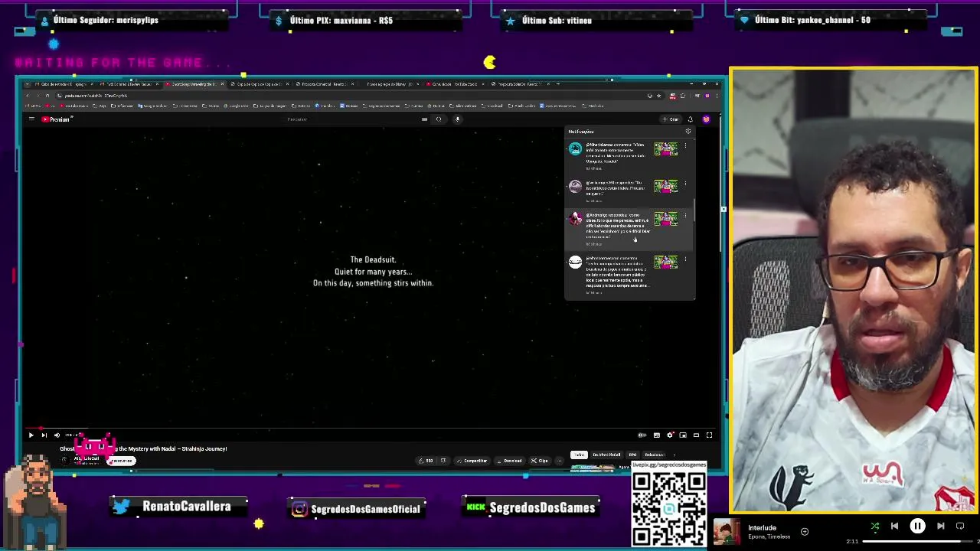Select the RPG filter chip
Viewport: 980px width, 551px height.
[x=632, y=455]
